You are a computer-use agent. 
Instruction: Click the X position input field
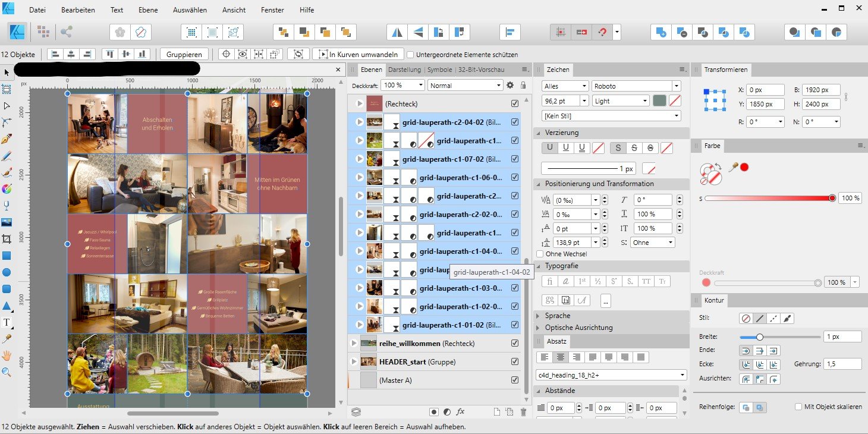(765, 90)
